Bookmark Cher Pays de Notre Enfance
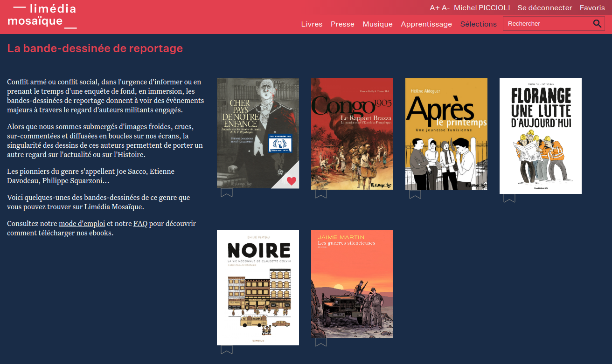The height and width of the screenshot is (364, 612). (x=227, y=192)
